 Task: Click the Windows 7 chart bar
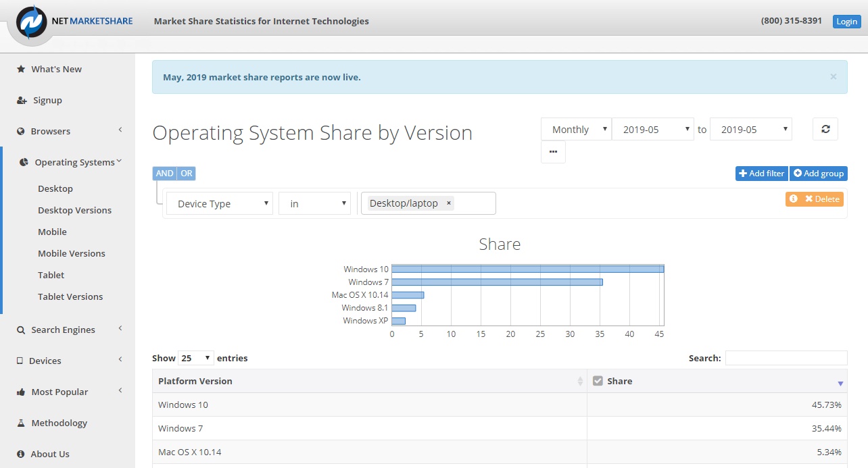click(x=498, y=282)
